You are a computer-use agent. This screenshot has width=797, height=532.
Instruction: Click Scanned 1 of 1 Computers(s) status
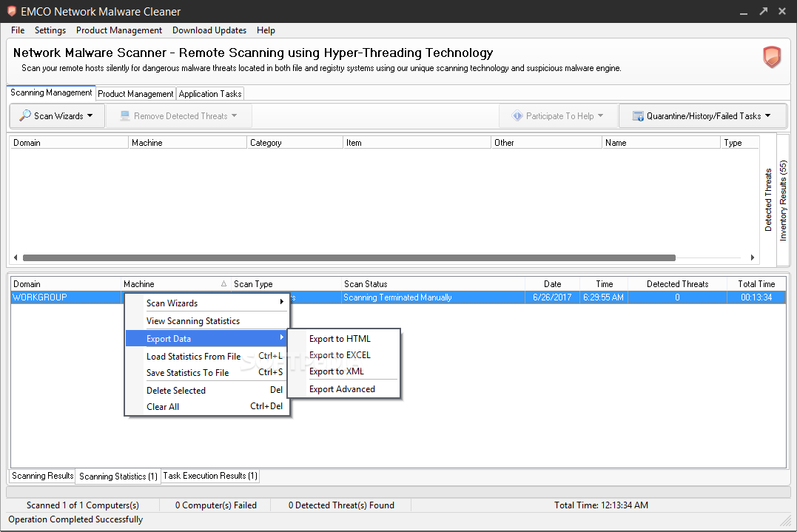[83, 505]
